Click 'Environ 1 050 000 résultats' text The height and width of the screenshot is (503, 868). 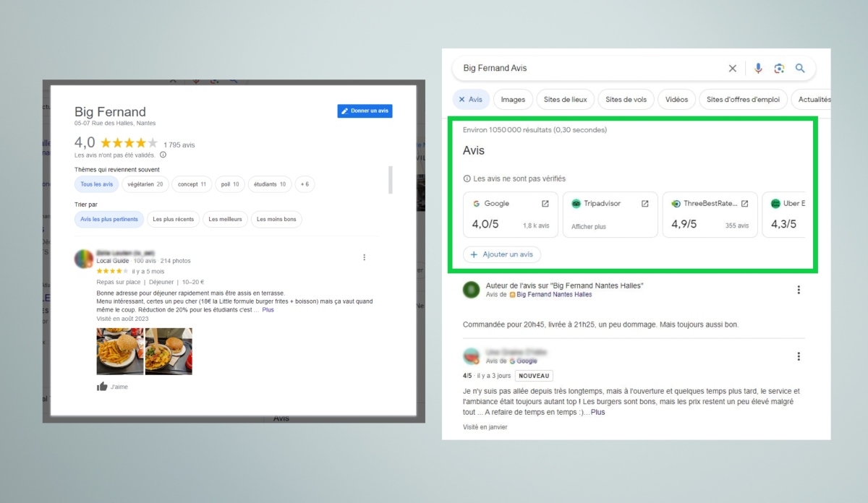pos(535,130)
